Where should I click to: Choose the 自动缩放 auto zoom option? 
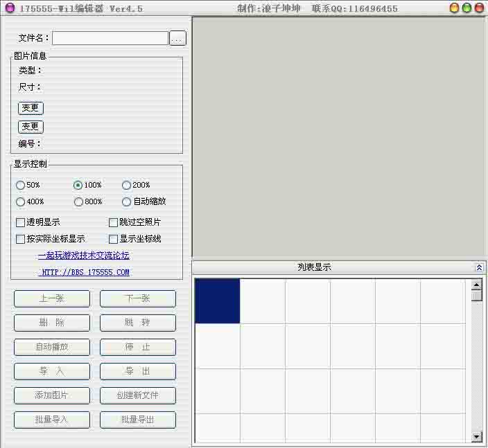click(126, 201)
